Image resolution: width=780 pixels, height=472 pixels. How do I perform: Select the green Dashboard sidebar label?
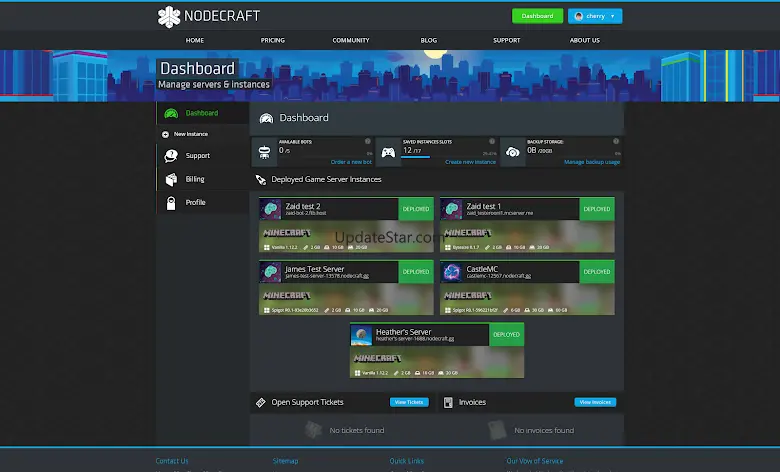tap(201, 113)
